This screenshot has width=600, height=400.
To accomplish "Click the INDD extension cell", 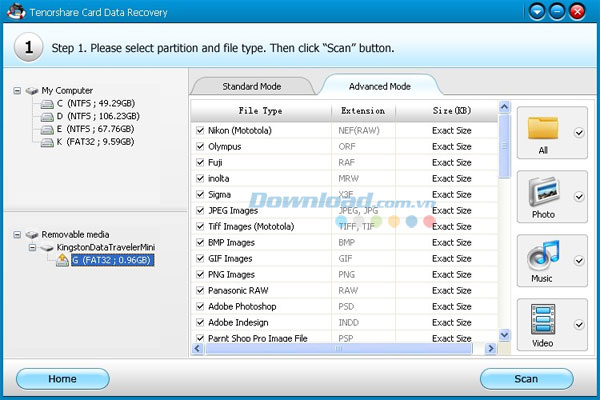I will pyautogui.click(x=349, y=323).
